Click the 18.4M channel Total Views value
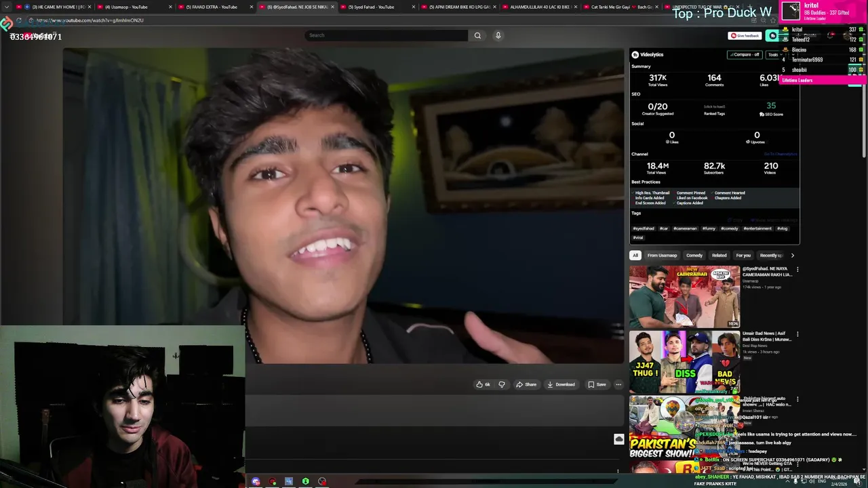 pos(658,165)
